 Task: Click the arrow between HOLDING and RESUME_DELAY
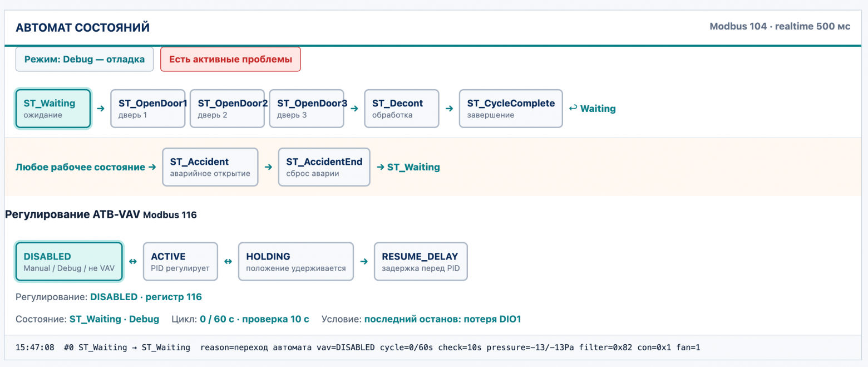pyautogui.click(x=364, y=261)
